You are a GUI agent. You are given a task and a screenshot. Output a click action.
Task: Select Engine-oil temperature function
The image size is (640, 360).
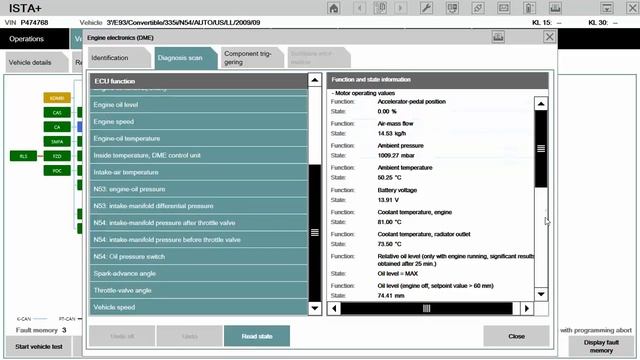(199, 138)
